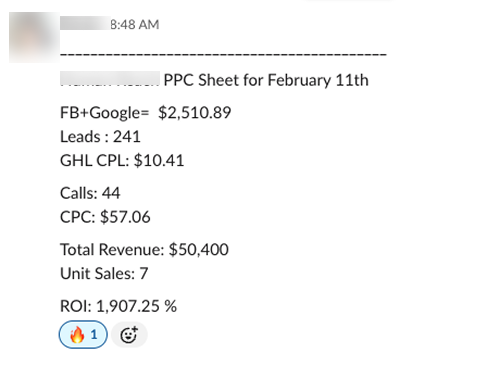Click the ROI: 1,907.25 % line
500x368 pixels.
pyautogui.click(x=118, y=306)
